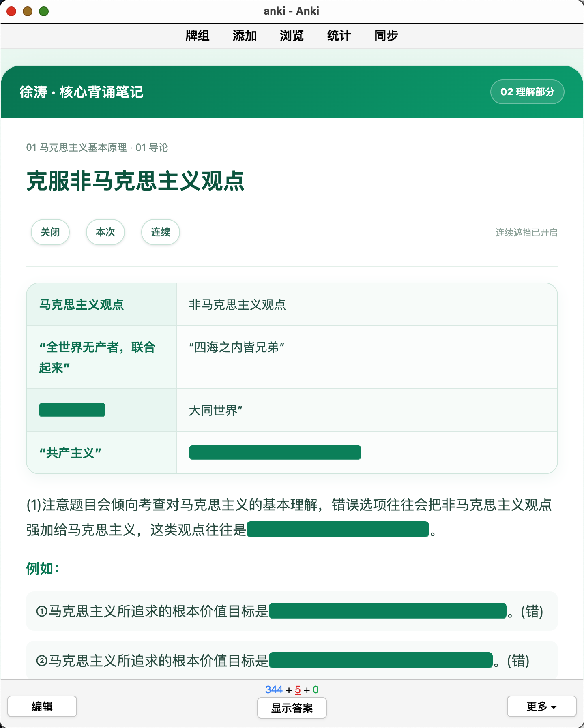The image size is (584, 728).
Task: View 统计 statistics
Action: 339,36
